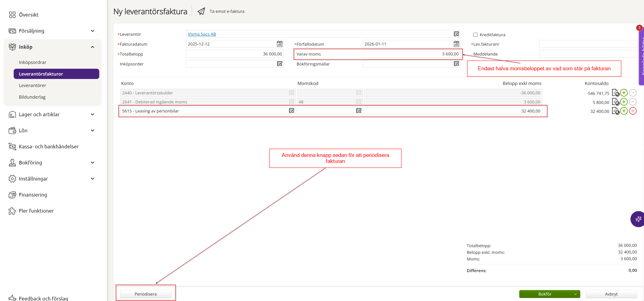Open Inköpsordrar in sidebar
This screenshot has width=644, height=301.
pyautogui.click(x=32, y=62)
